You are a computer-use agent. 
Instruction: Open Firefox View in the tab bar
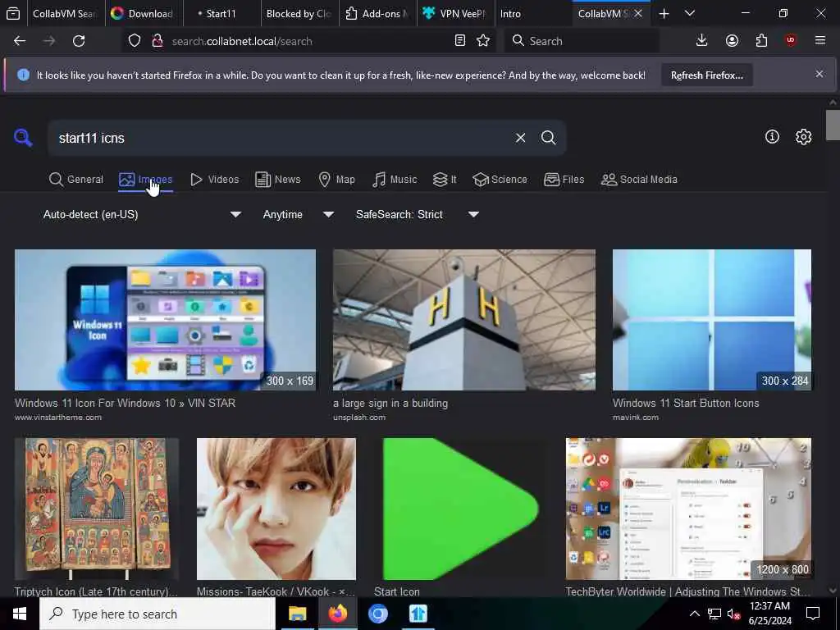click(13, 13)
